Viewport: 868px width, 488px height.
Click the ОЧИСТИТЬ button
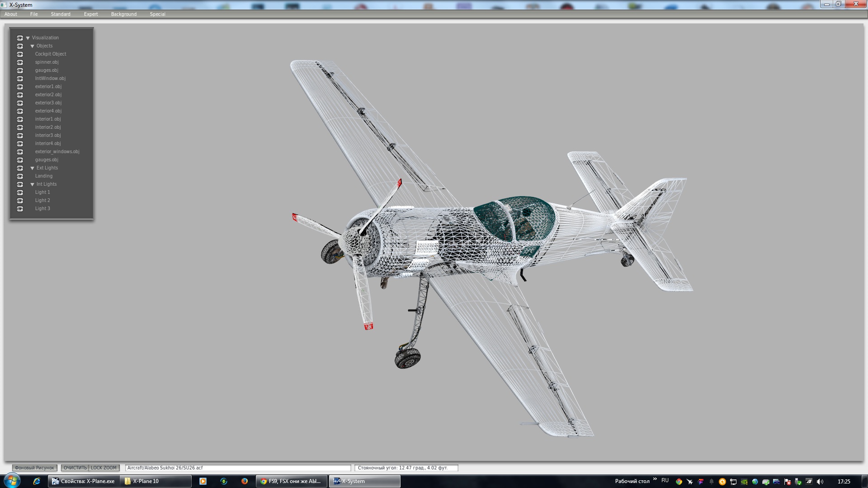click(x=75, y=468)
